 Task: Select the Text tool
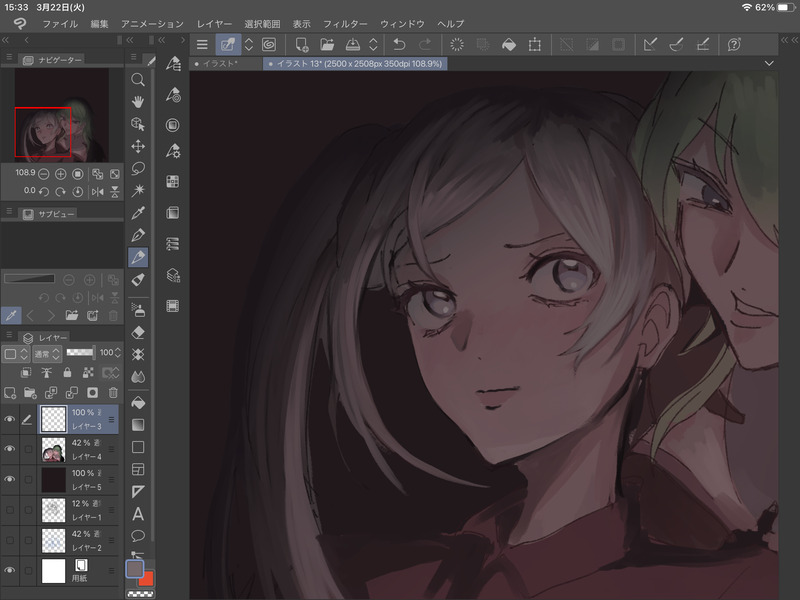138,514
